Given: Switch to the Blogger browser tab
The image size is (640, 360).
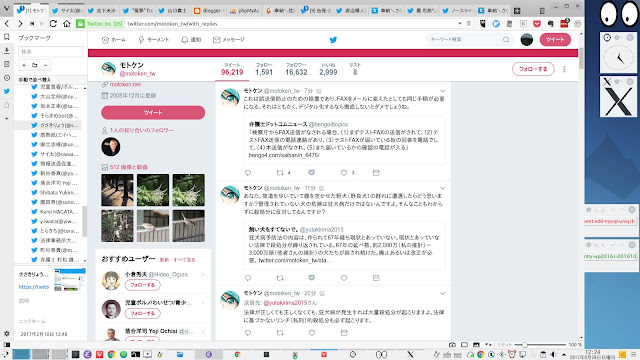Looking at the screenshot, I should [x=209, y=11].
